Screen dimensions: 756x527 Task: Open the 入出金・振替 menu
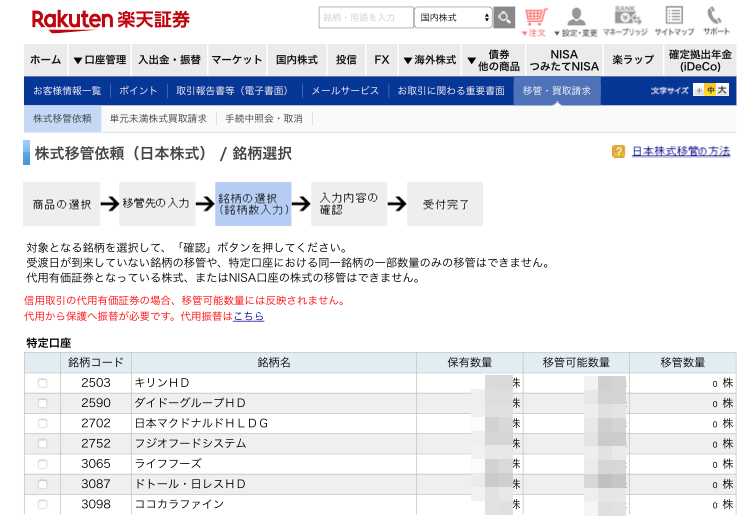169,60
